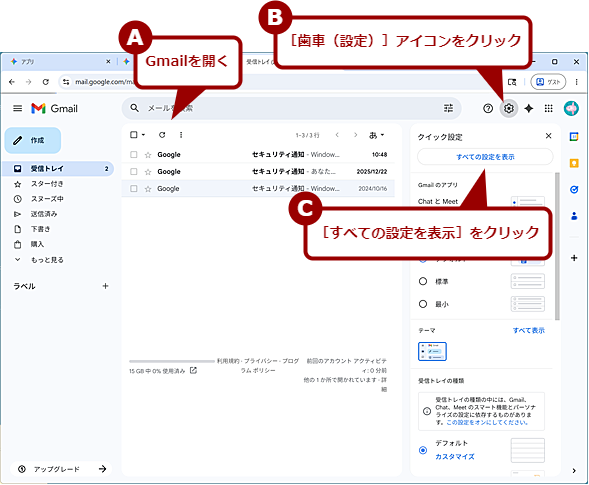Click the quick settings panel scrollbar
589x485 pixels.
557,246
